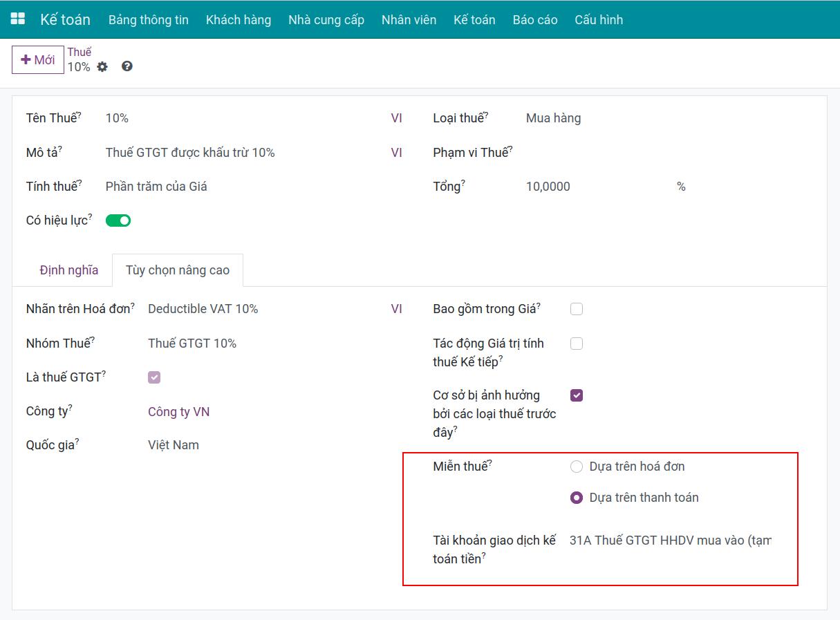Open the Báo cáo menu
The image size is (840, 620).
click(x=534, y=19)
